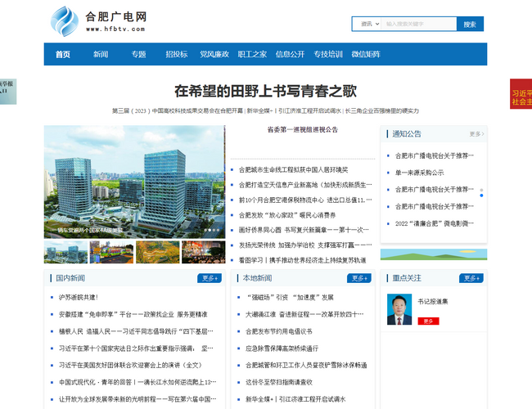Click the landscape banner below 通知公告
Image resolution: width=532 pixels, height=409 pixels.
(434, 254)
